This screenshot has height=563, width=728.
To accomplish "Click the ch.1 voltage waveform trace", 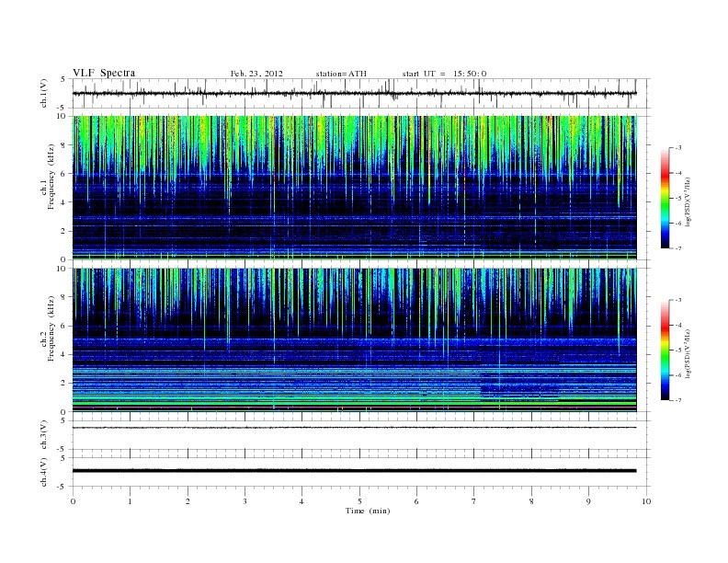I will tap(354, 93).
